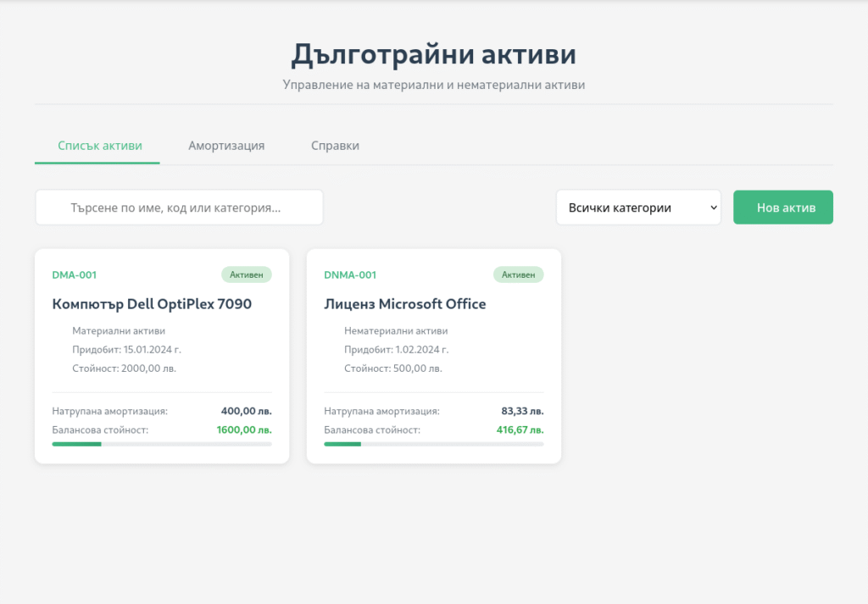Click cost Стойност: 500,00 лв.
This screenshot has height=604, width=868.
pos(393,368)
